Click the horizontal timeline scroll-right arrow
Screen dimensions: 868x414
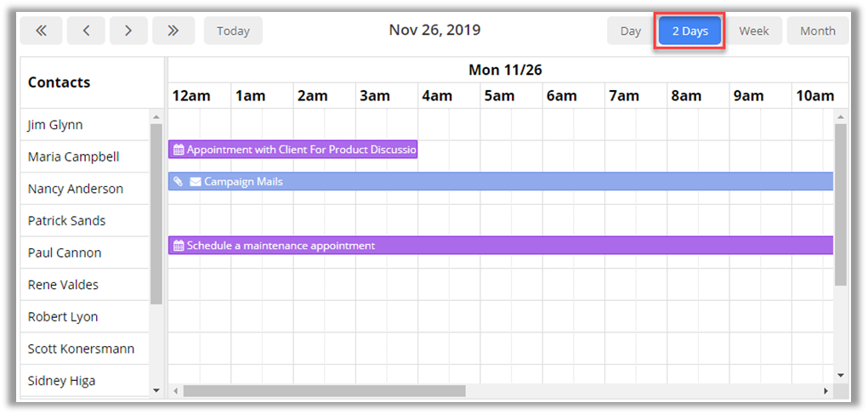coord(825,391)
